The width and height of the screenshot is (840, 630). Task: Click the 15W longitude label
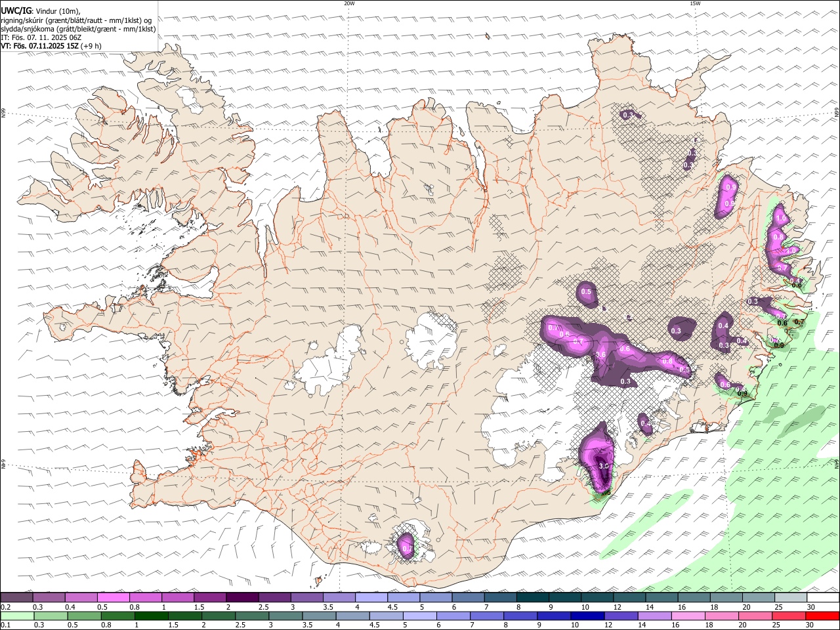pyautogui.click(x=695, y=3)
